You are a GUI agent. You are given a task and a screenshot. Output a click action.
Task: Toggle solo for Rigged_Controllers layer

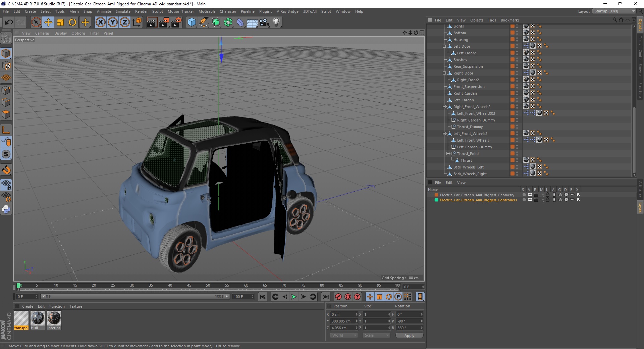(524, 200)
